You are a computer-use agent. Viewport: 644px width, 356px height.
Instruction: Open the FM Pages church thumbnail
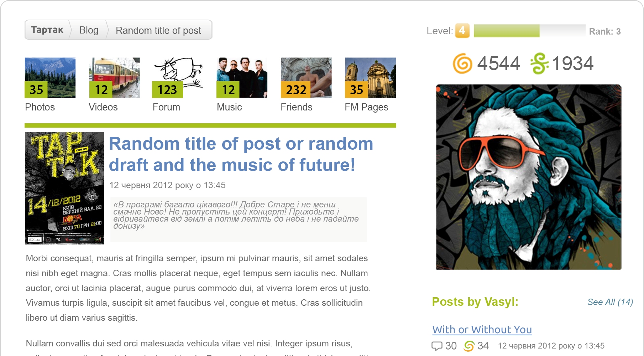click(370, 78)
